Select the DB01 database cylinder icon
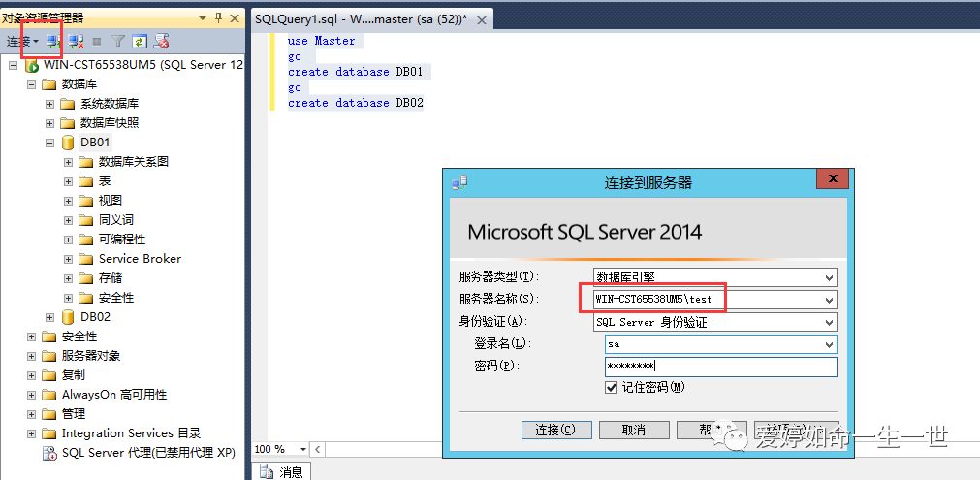The height and width of the screenshot is (480, 980). pos(68,143)
